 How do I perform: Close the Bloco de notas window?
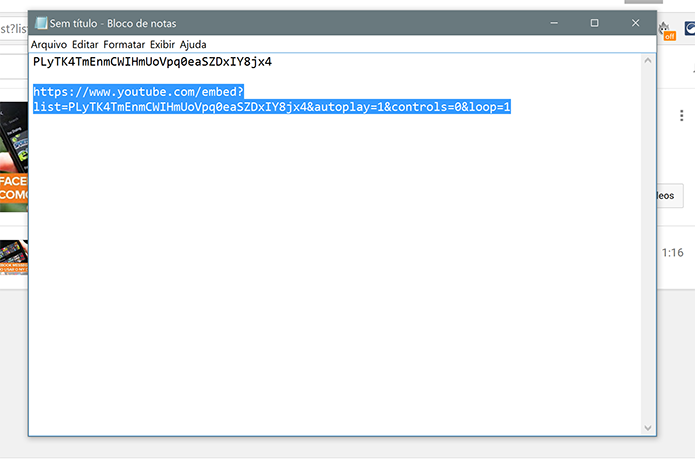635,23
